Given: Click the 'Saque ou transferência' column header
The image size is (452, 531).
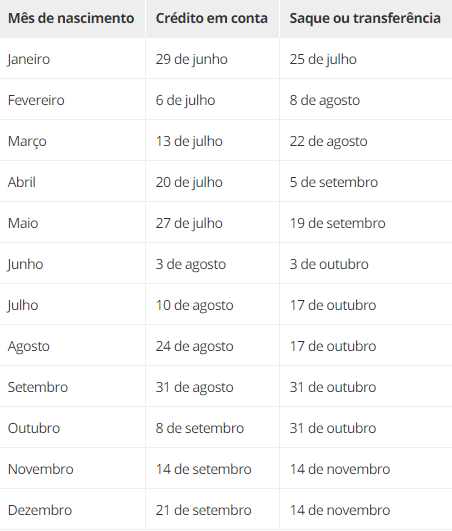Looking at the screenshot, I should 365,19.
